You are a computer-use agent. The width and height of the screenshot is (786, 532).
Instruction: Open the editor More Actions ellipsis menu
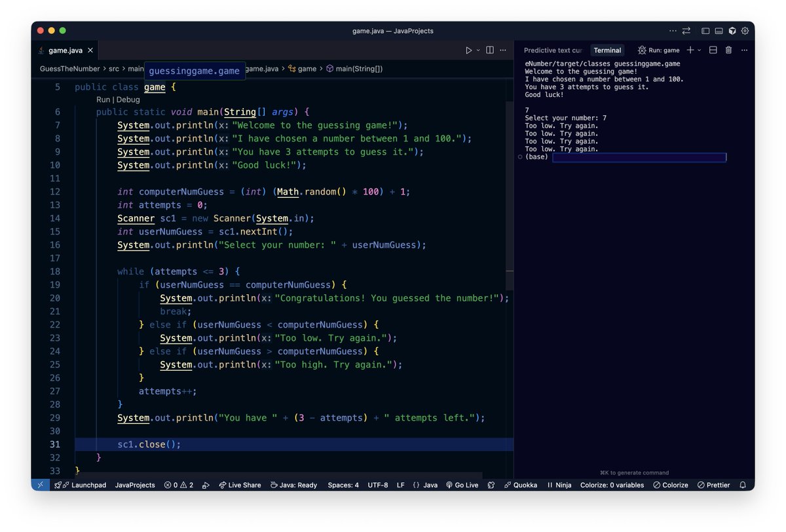click(x=504, y=50)
